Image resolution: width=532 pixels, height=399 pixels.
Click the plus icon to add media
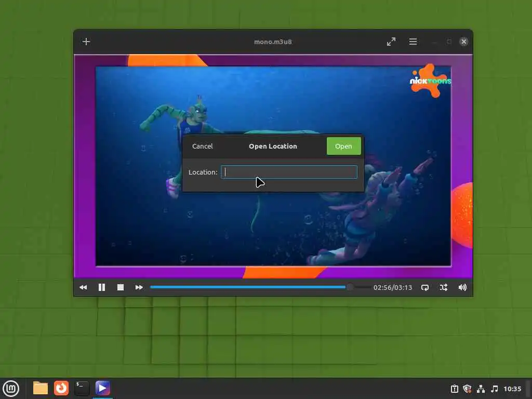(86, 42)
